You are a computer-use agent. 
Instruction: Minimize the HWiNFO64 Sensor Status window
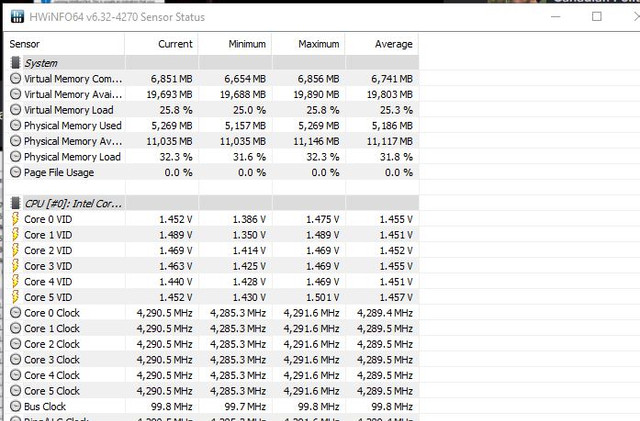[556, 17]
